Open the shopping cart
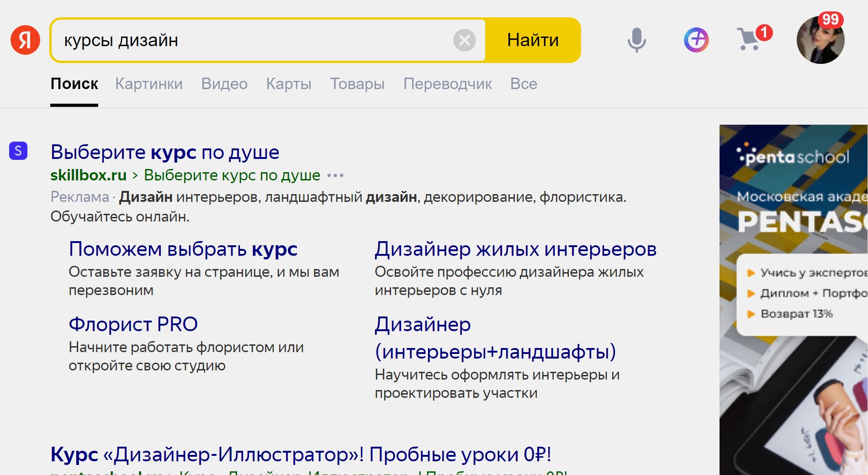The width and height of the screenshot is (868, 475). pos(749,39)
